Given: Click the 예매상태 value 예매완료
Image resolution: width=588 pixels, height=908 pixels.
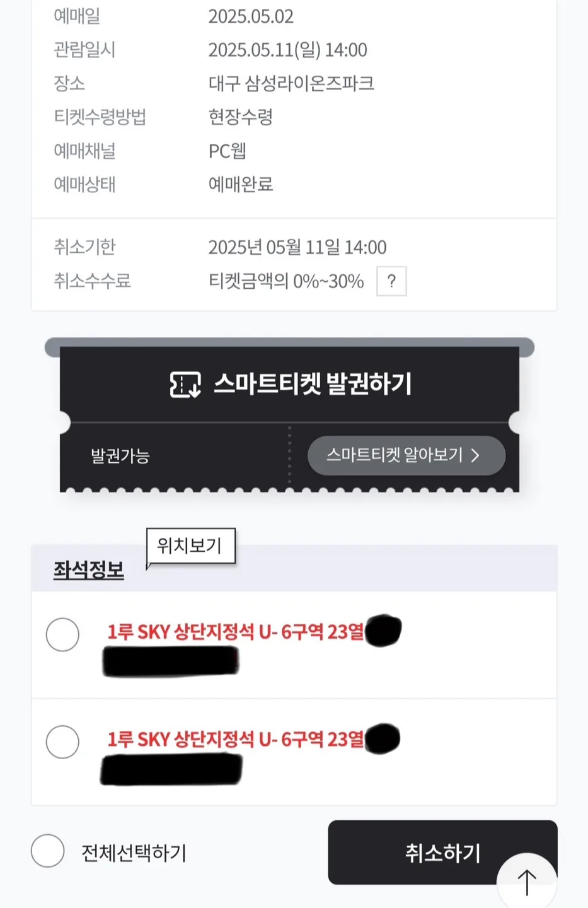Looking at the screenshot, I should pyautogui.click(x=241, y=184).
